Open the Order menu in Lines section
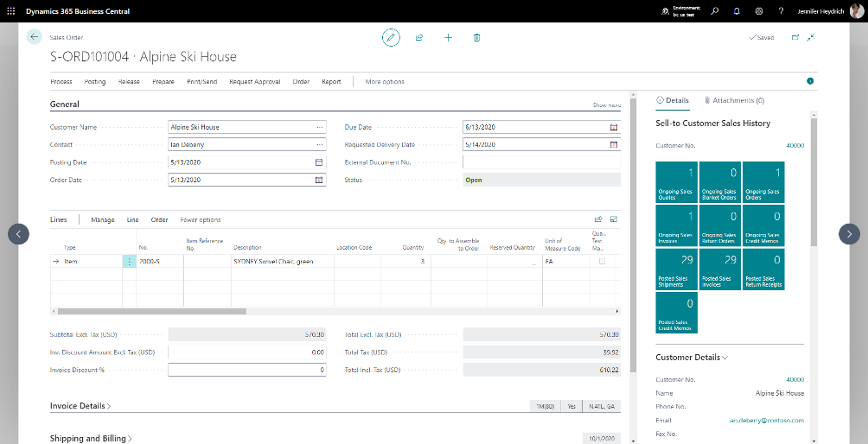The image size is (868, 444). tap(159, 219)
